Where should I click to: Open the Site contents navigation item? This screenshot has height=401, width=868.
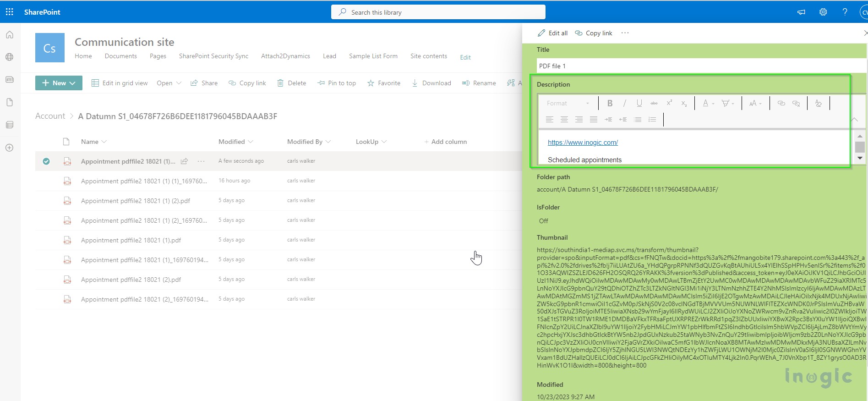tap(429, 56)
